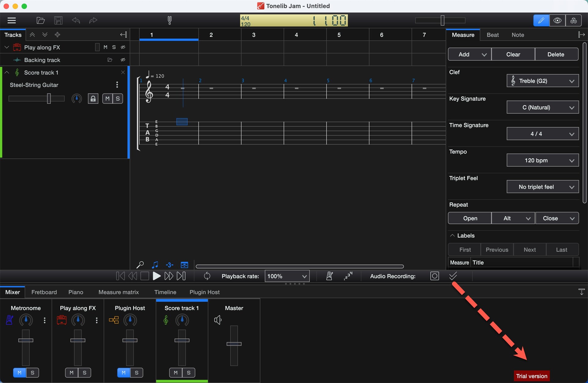Jump to start with skip-back button
This screenshot has width=588, height=383.
point(120,276)
